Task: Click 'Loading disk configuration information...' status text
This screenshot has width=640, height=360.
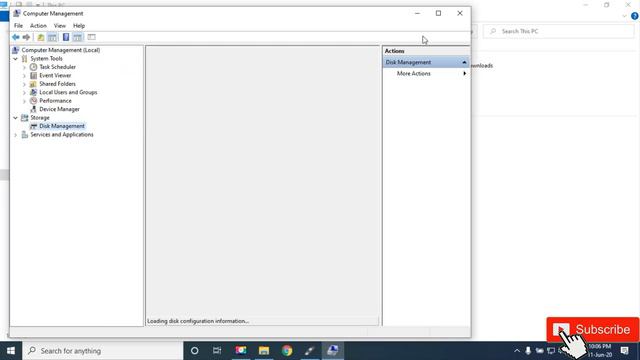Action: pos(198,321)
